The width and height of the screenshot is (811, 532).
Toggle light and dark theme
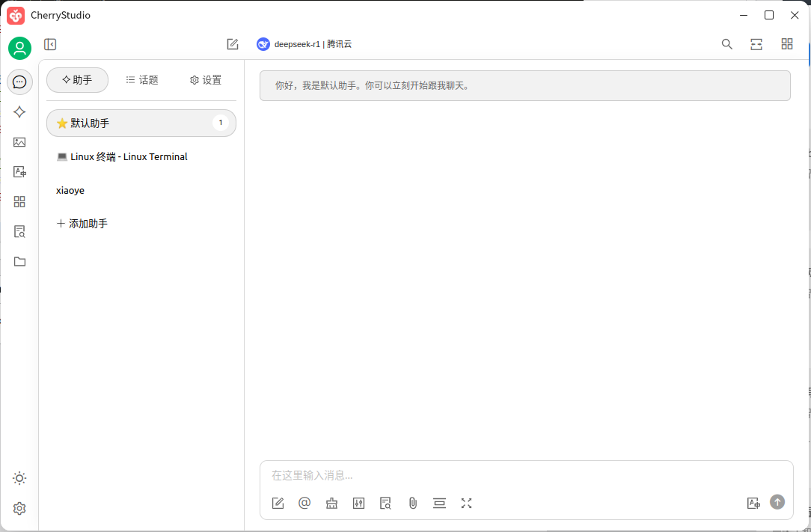pyautogui.click(x=19, y=477)
